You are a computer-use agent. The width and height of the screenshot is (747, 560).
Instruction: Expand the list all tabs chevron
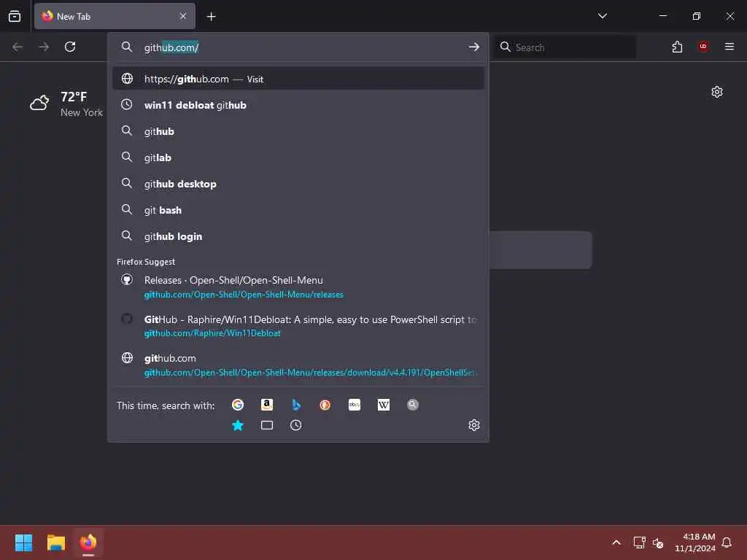click(602, 16)
